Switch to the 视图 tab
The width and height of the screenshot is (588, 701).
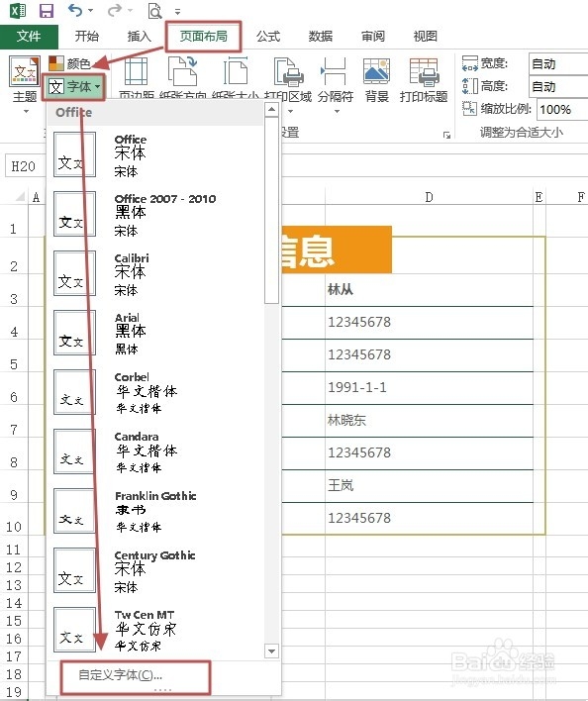coord(425,37)
